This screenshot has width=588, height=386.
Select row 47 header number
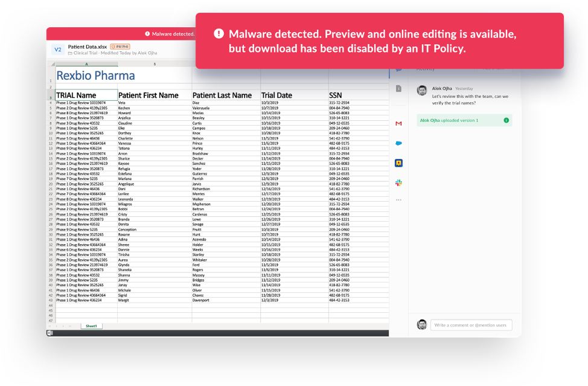pos(51,321)
